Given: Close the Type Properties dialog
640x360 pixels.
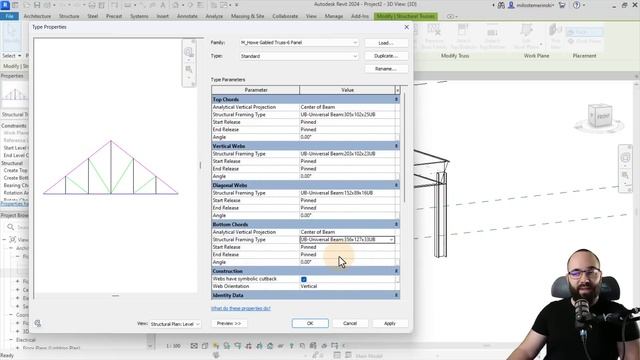Looking at the screenshot, I should [407, 27].
